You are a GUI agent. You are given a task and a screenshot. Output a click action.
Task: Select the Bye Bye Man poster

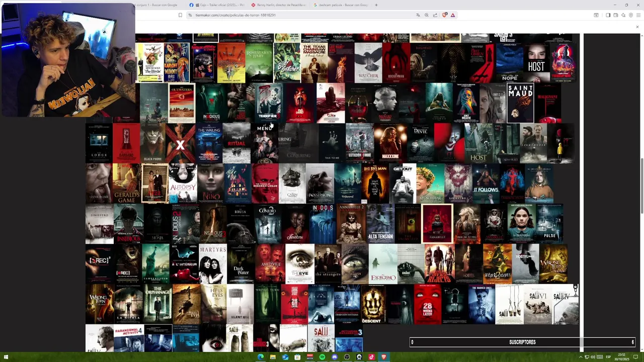(x=375, y=184)
